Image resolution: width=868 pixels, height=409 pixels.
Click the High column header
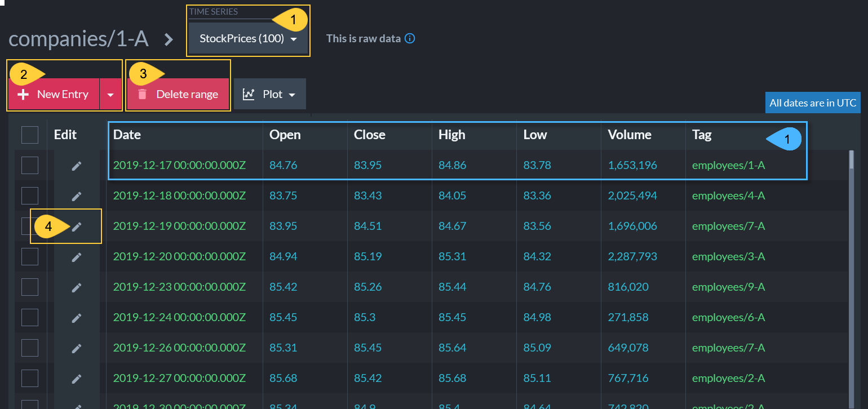pyautogui.click(x=452, y=135)
